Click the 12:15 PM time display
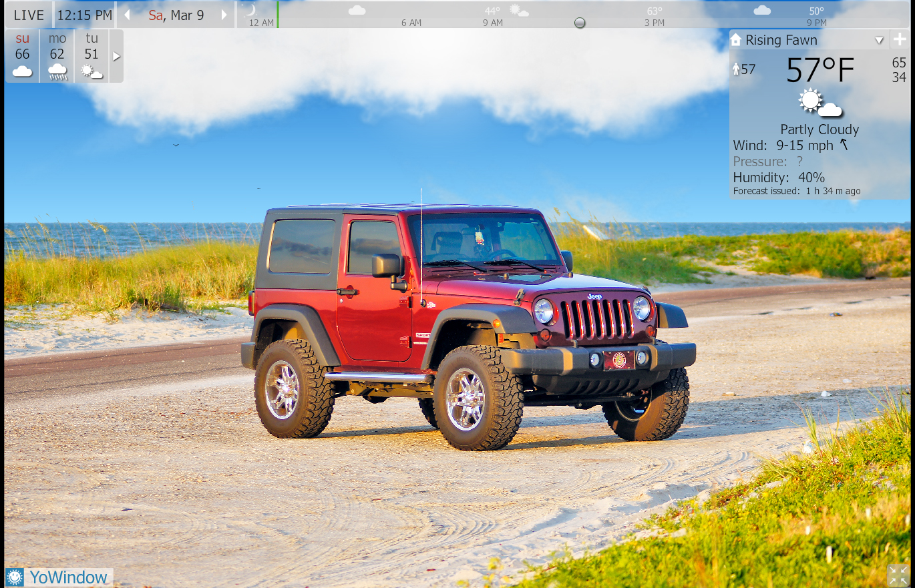 (84, 15)
